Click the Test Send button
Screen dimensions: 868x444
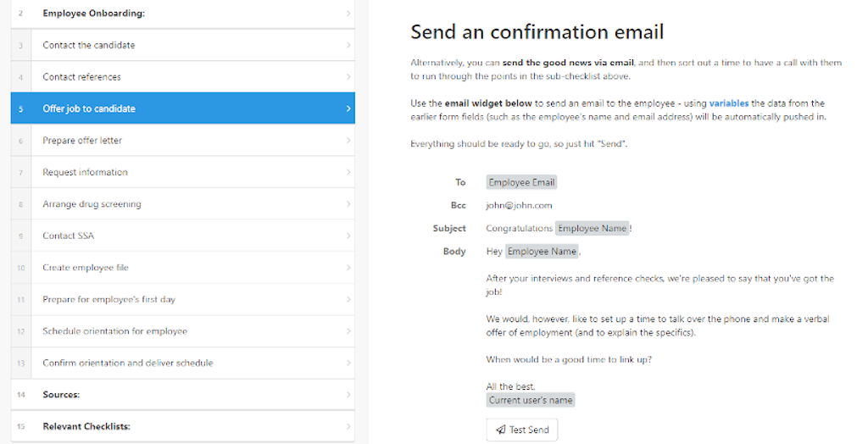click(x=522, y=430)
